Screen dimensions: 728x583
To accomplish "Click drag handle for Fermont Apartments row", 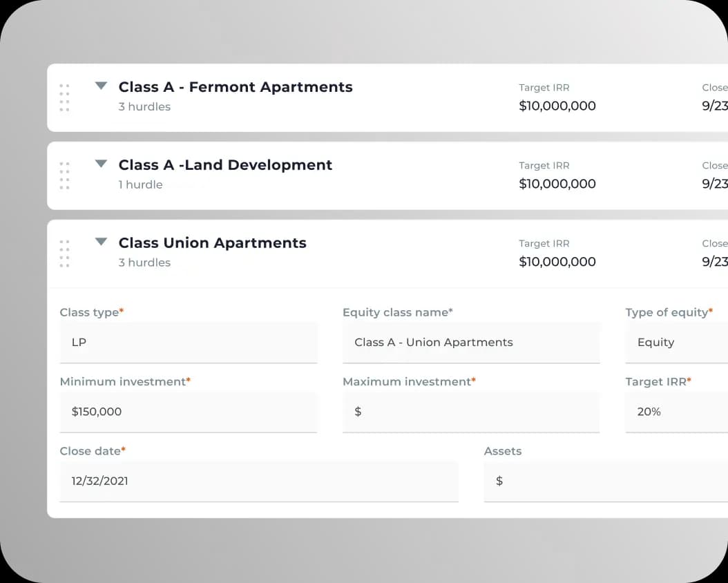I will pos(64,97).
